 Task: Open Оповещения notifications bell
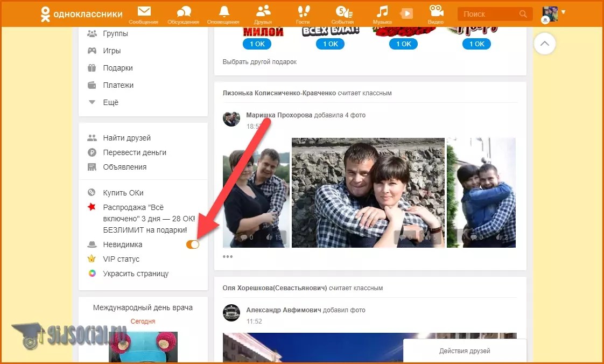click(223, 13)
